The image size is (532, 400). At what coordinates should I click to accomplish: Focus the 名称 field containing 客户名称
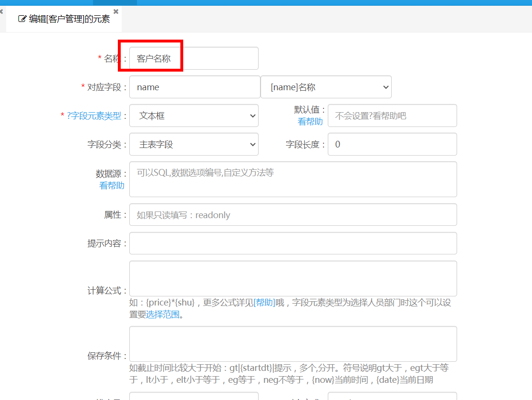(x=194, y=58)
